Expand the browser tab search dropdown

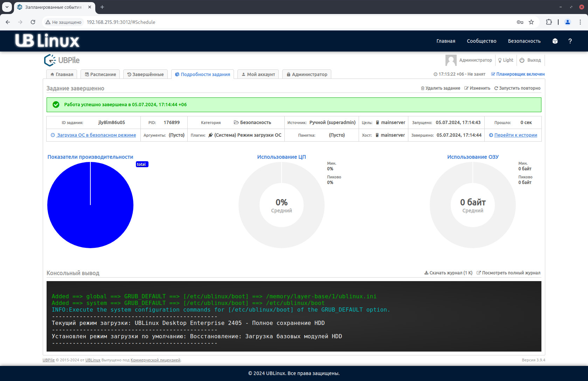point(7,7)
